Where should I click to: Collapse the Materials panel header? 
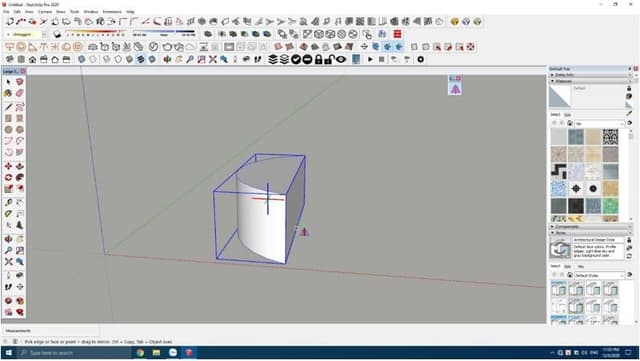click(590, 81)
